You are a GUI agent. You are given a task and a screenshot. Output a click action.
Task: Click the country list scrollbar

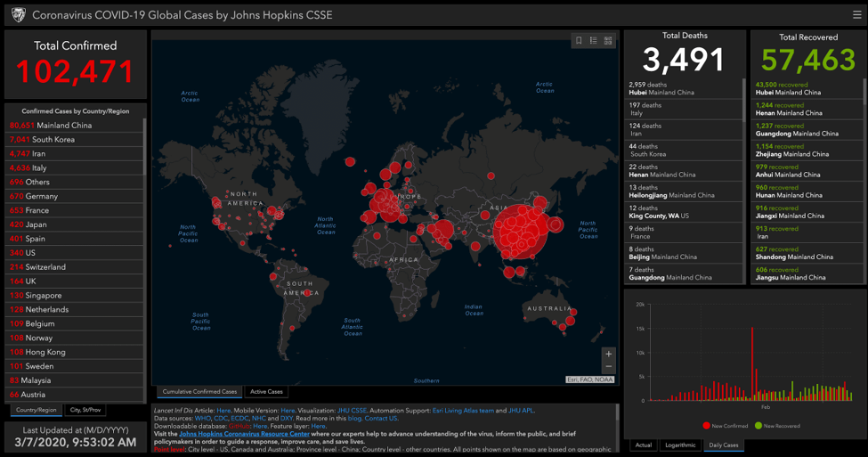point(145,147)
